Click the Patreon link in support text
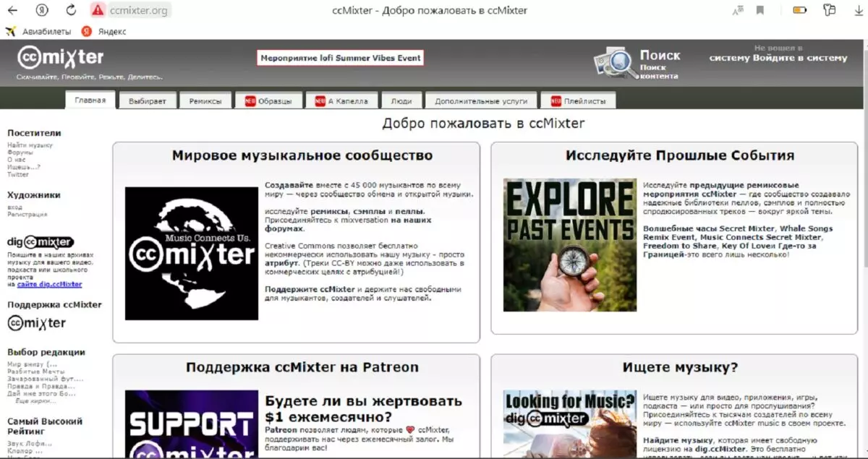Viewport: 868px width, 459px height. (281, 429)
